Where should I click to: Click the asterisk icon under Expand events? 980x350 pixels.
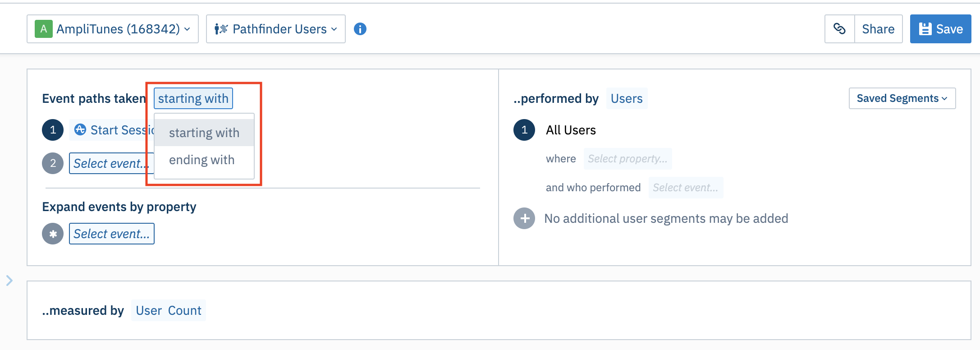[53, 234]
